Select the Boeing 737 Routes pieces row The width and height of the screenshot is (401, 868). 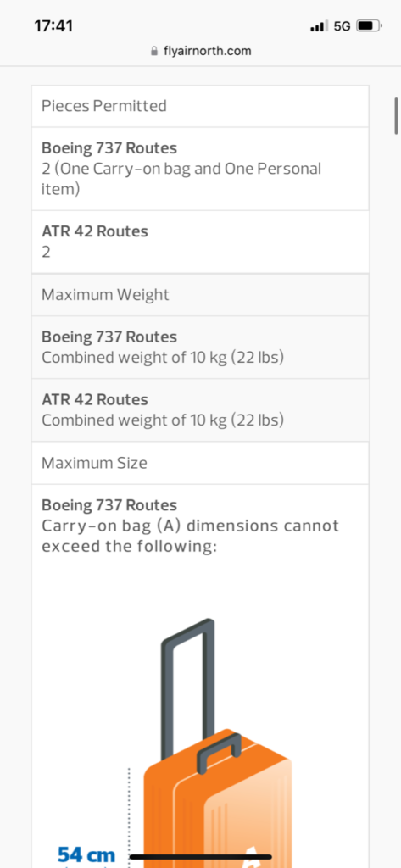click(200, 169)
